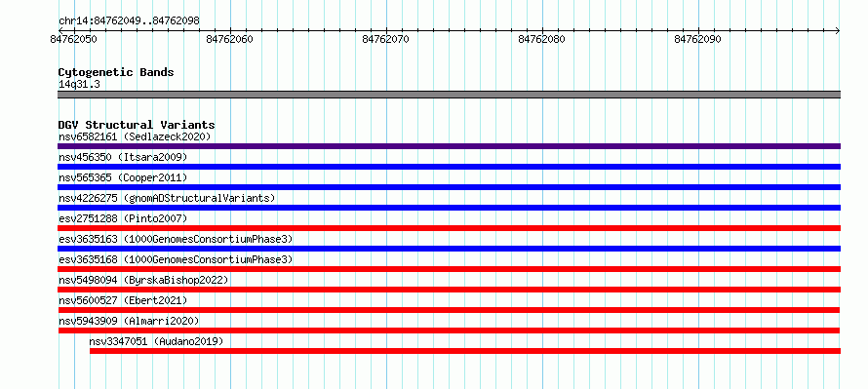Open the nsv5943909 (Almarri2020) label

click(129, 321)
